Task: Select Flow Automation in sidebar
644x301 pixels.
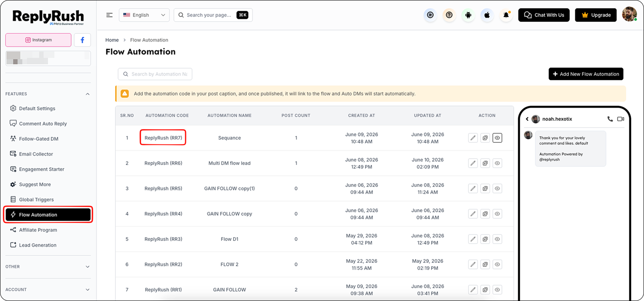Action: (48, 215)
